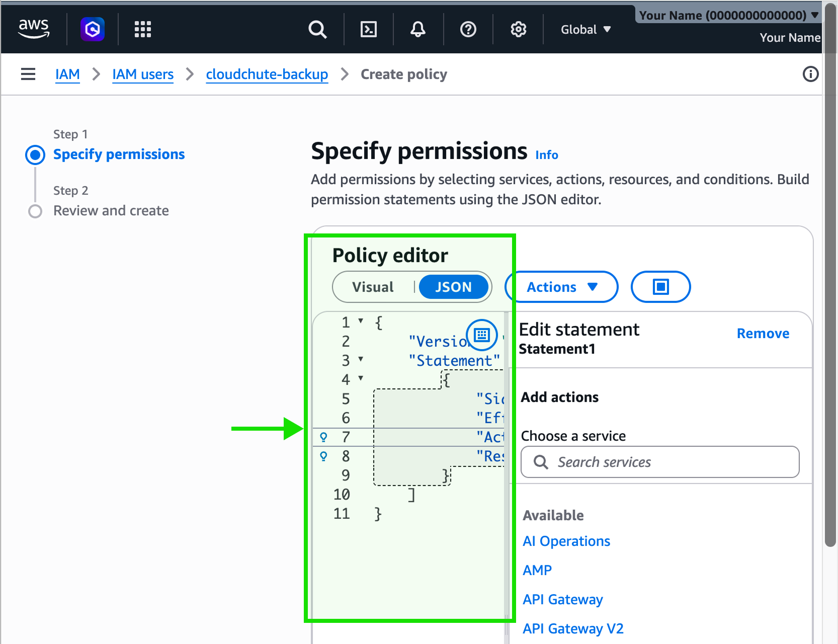Go to the IAM users breadcrumb
This screenshot has width=838, height=644.
point(143,74)
